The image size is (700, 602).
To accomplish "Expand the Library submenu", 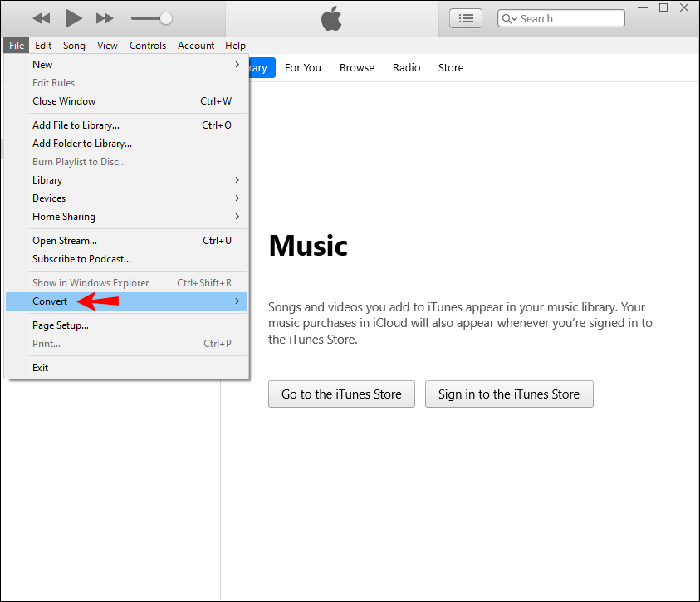I will coord(126,180).
